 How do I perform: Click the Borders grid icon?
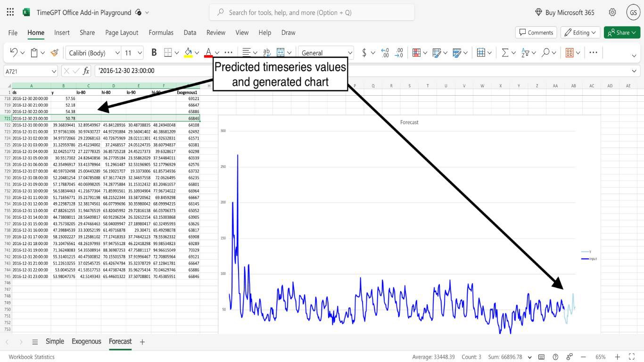(x=168, y=53)
